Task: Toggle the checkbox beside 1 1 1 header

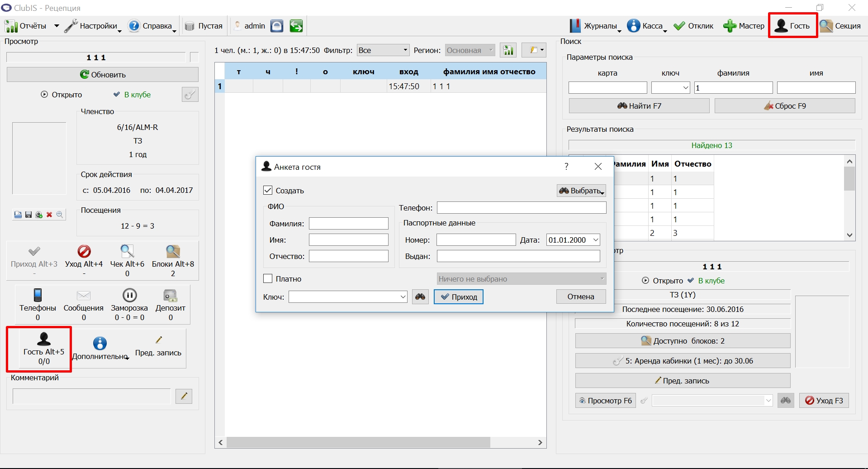Action: pyautogui.click(x=194, y=57)
